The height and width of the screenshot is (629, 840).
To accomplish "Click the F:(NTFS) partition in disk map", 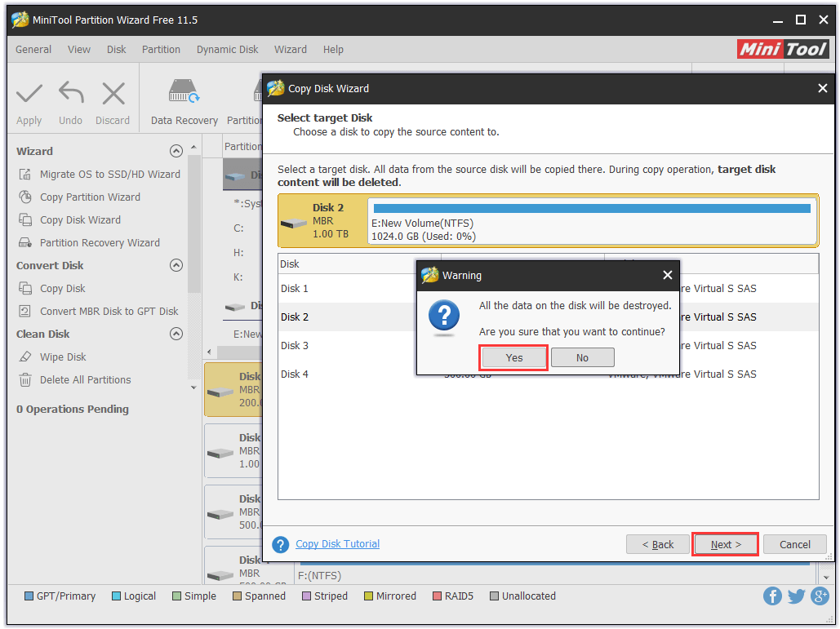I will point(555,574).
